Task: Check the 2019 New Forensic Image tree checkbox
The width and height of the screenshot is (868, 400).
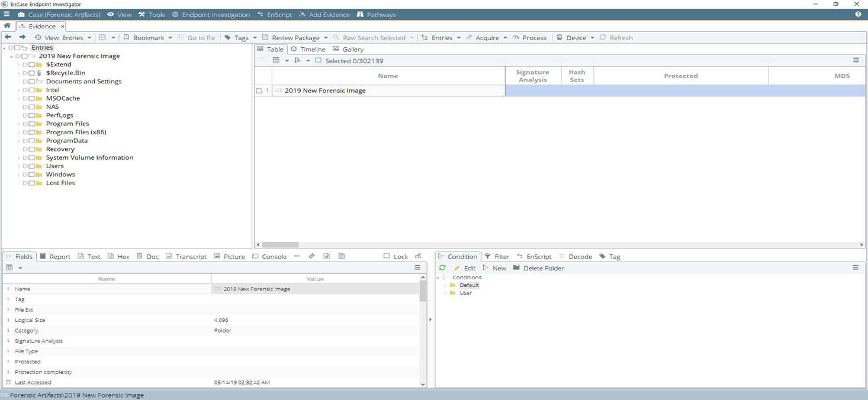Action: 24,56
